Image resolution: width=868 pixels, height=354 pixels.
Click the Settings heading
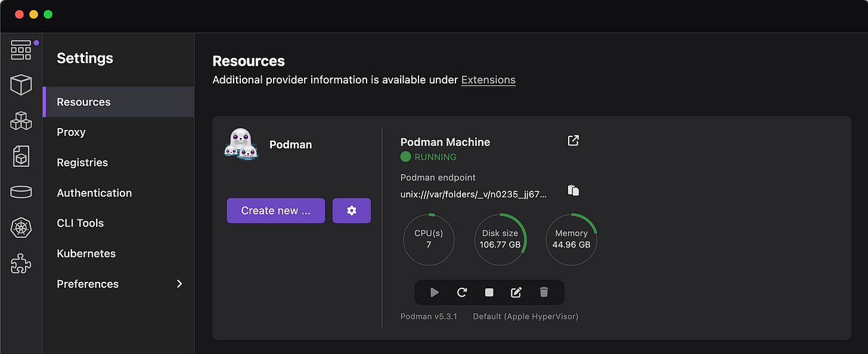[85, 58]
